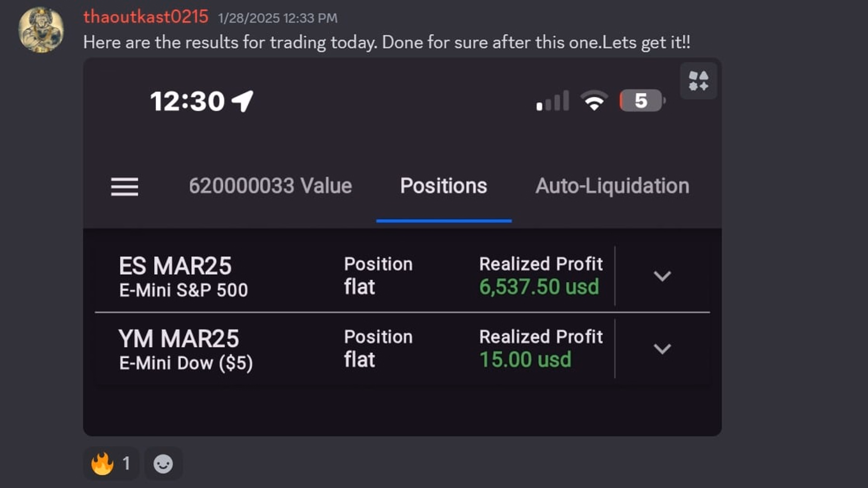Tap the location arrow beside 12:30
This screenshot has height=488, width=868.
coord(242,101)
